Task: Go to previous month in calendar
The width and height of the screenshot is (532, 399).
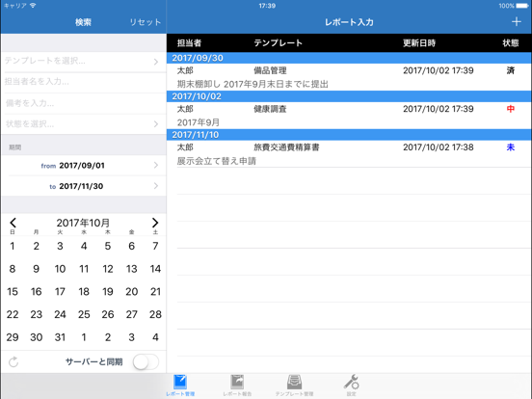Action: pyautogui.click(x=13, y=223)
